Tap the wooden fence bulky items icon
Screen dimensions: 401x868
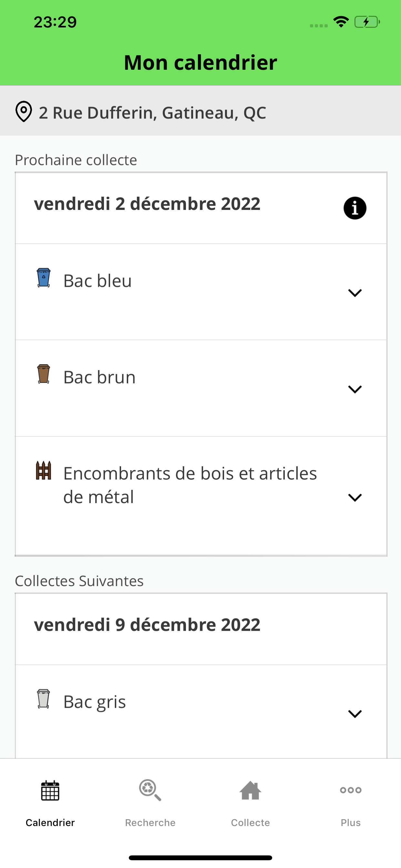44,470
